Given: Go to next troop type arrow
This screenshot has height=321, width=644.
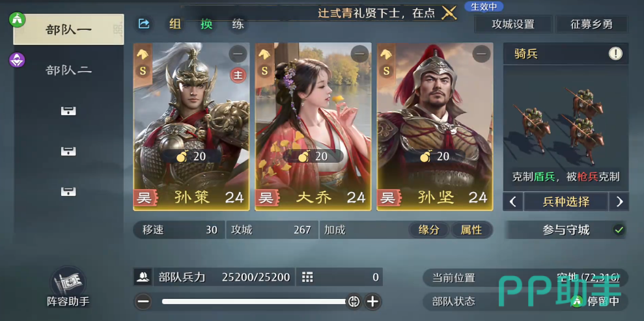Looking at the screenshot, I should coord(619,202).
